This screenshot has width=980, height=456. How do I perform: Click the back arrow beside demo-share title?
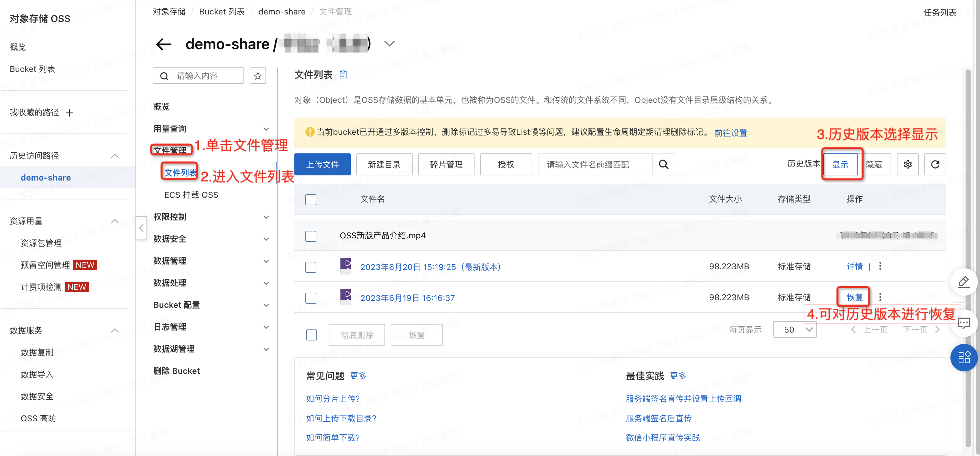click(x=164, y=44)
